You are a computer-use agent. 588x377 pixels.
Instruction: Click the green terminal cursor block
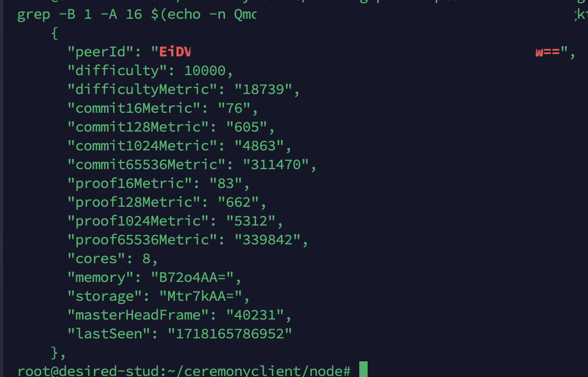click(x=363, y=369)
